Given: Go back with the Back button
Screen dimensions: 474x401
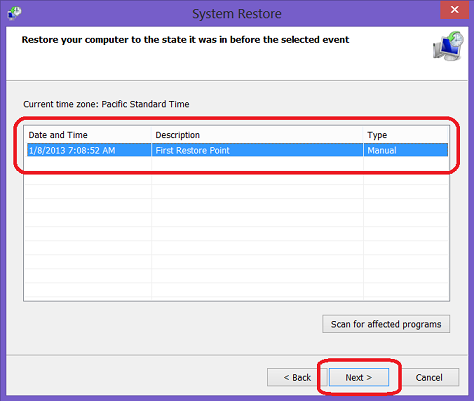Looking at the screenshot, I should (x=297, y=377).
